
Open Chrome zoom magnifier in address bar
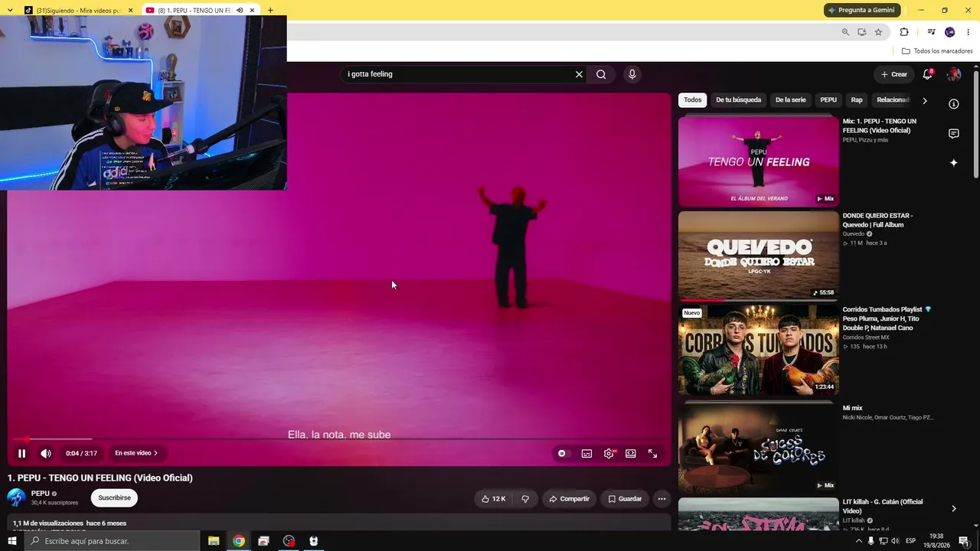pyautogui.click(x=845, y=32)
